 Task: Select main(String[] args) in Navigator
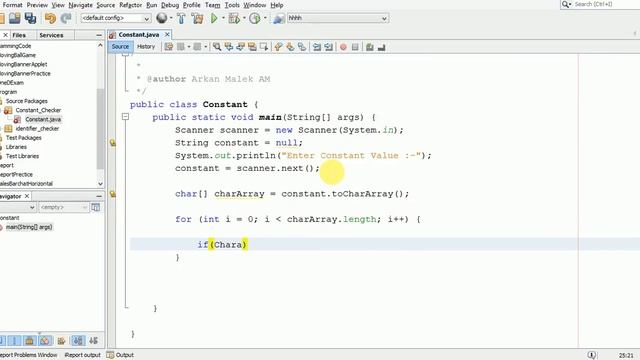pos(29,227)
